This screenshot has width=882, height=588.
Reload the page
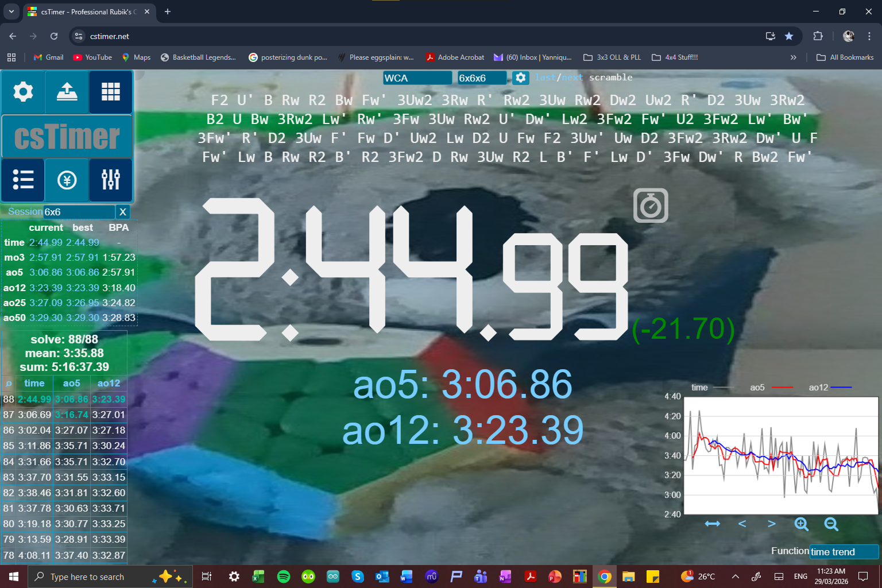(x=54, y=36)
